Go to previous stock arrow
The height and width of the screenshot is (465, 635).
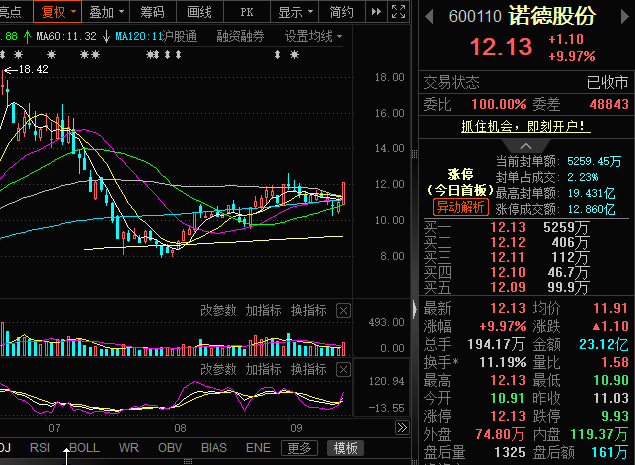coord(430,17)
